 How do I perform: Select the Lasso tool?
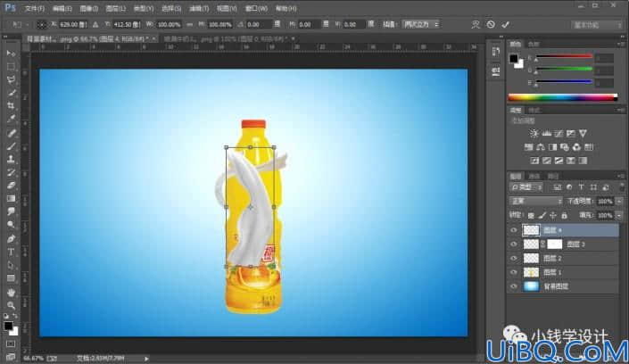click(x=11, y=80)
